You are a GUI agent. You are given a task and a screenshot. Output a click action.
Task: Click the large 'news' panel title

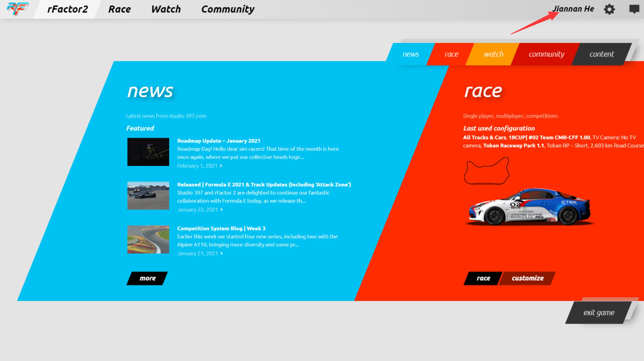coord(150,91)
